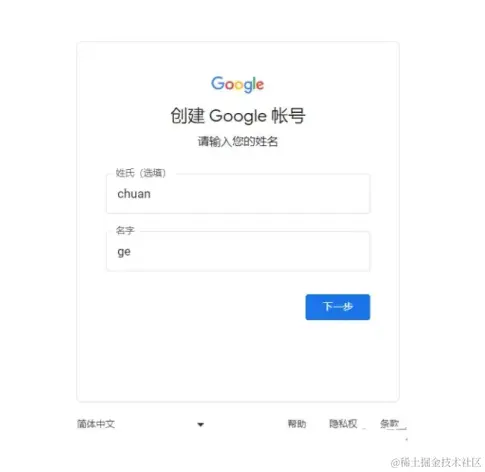Place cursor in the text "ge"

click(124, 252)
